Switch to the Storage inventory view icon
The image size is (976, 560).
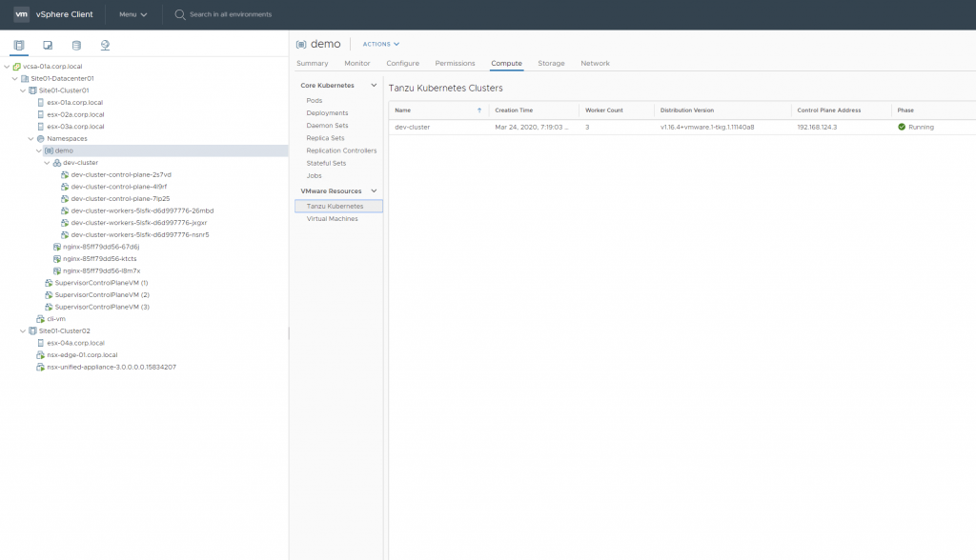pyautogui.click(x=76, y=45)
